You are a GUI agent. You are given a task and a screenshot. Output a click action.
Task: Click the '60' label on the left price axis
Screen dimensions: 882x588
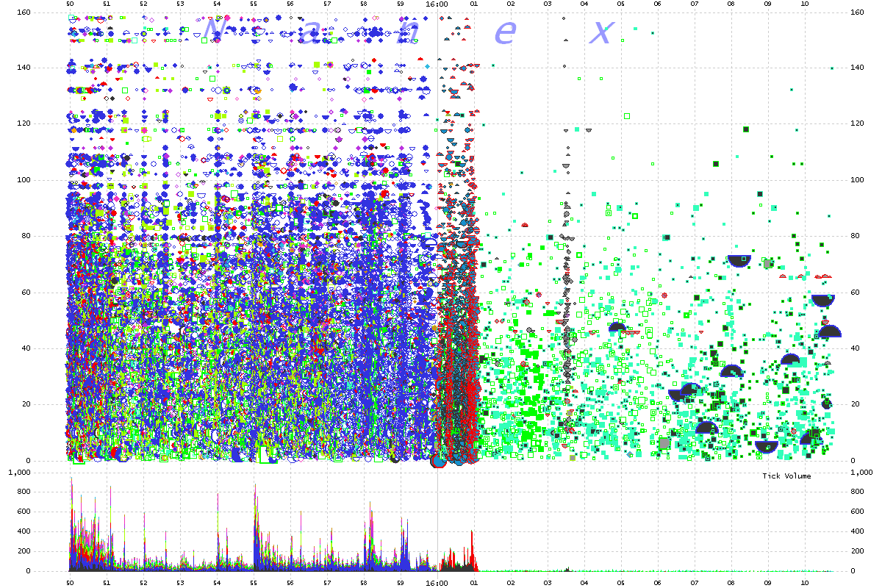click(x=26, y=293)
